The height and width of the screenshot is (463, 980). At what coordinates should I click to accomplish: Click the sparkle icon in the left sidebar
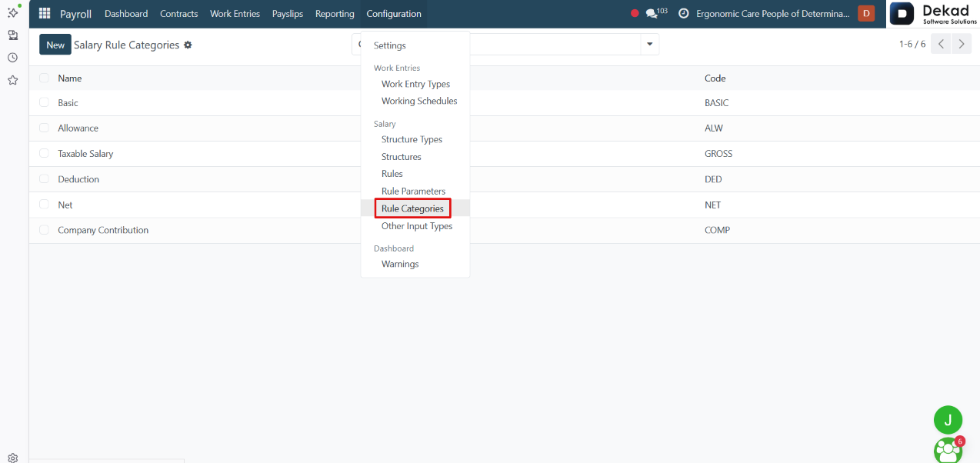click(x=13, y=12)
